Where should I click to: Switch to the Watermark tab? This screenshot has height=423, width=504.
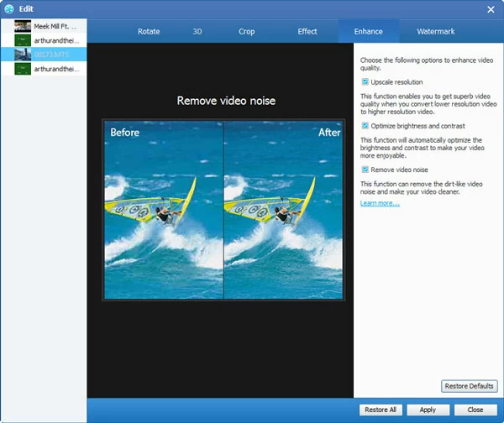(435, 32)
